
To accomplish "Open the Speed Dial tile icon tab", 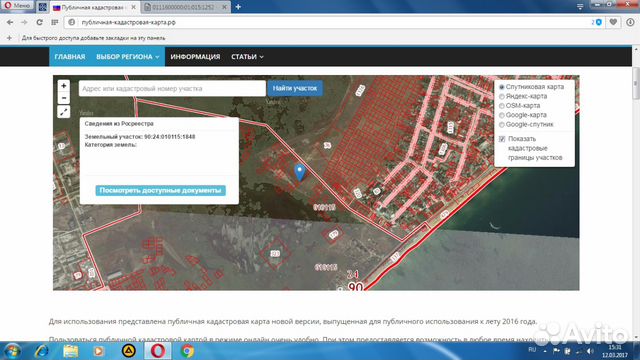I will (x=43, y=7).
